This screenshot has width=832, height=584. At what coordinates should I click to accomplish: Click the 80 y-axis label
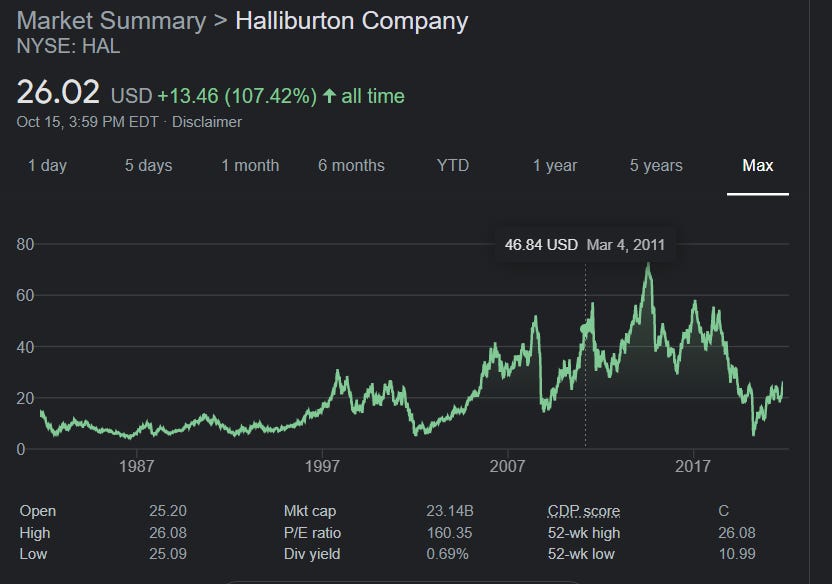[25, 244]
